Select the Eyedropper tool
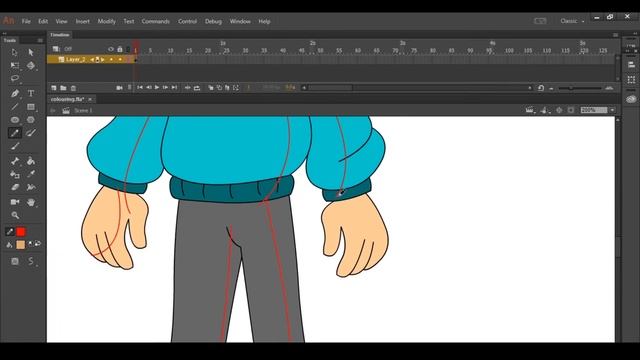This screenshot has height=360, width=640. coord(31,174)
